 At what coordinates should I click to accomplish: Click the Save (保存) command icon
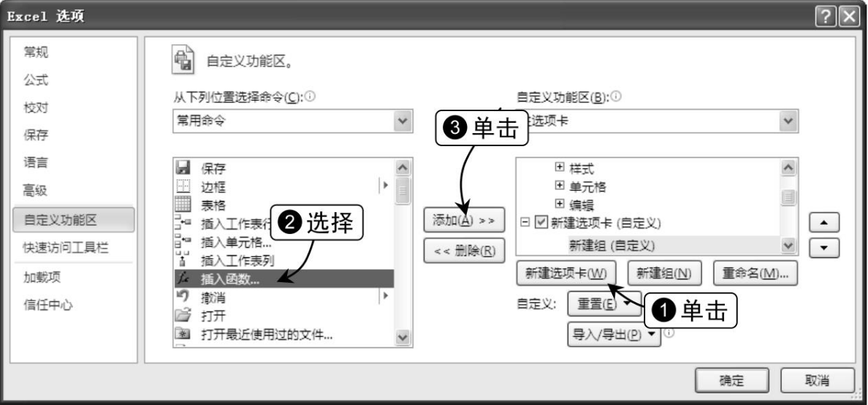[183, 167]
